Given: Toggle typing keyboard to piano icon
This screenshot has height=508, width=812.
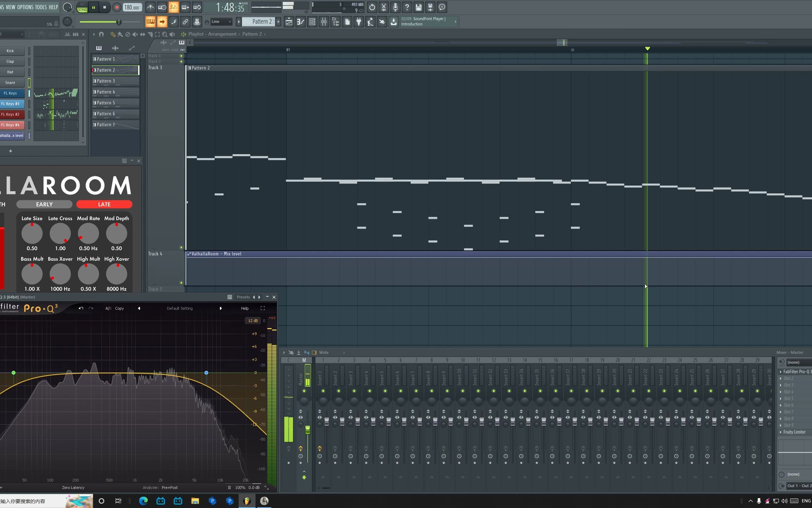Looking at the screenshot, I should [x=150, y=22].
